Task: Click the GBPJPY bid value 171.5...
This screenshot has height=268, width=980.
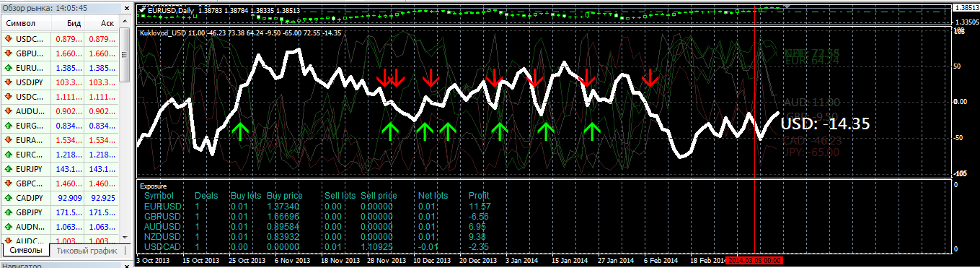Action: pyautogui.click(x=69, y=212)
